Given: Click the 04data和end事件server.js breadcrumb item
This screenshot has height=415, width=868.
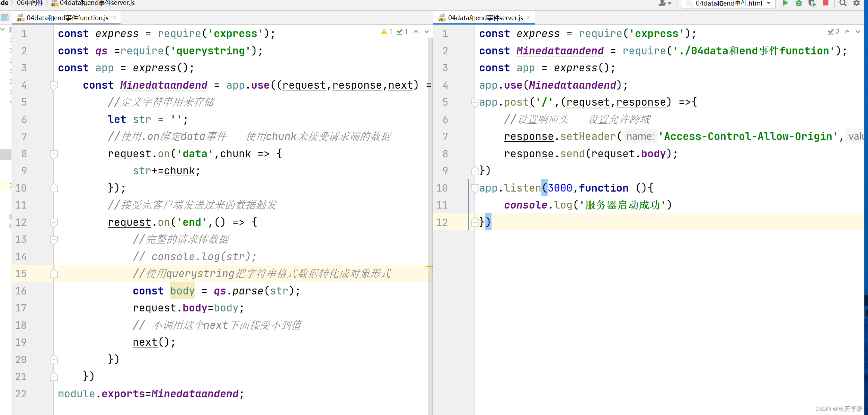Looking at the screenshot, I should [x=93, y=3].
